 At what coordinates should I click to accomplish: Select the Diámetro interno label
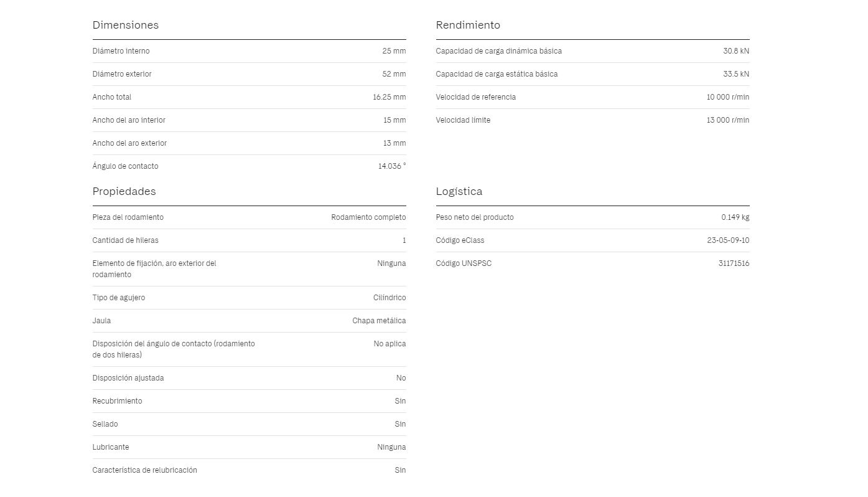click(x=121, y=51)
